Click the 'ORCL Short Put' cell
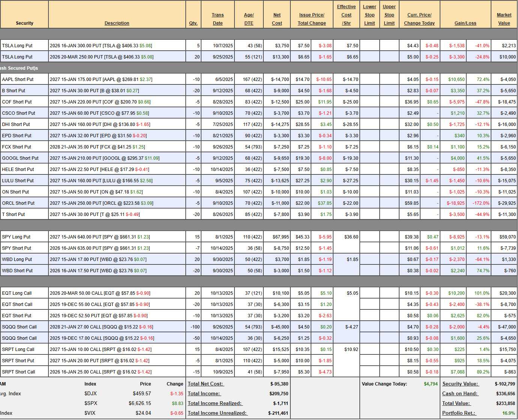The image size is (518, 420). pos(24,203)
